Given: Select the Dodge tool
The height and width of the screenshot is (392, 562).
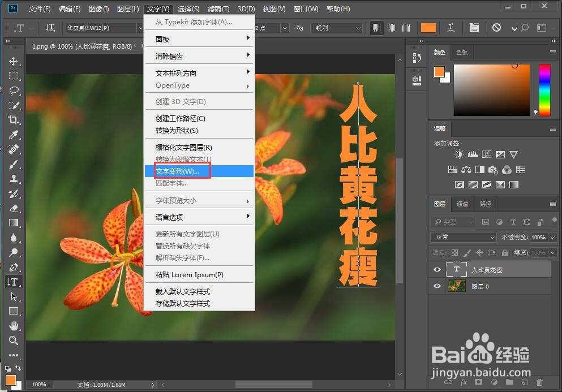Looking at the screenshot, I should [x=14, y=252].
